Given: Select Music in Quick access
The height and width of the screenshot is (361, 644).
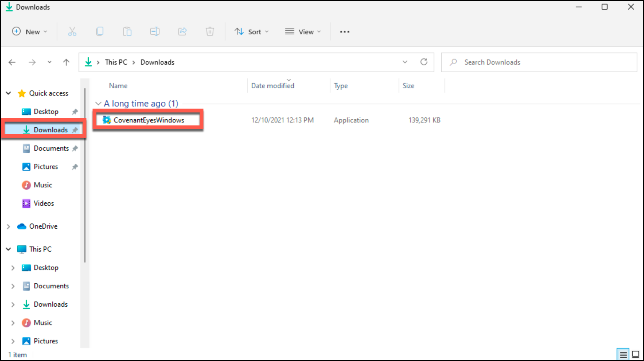Looking at the screenshot, I should pos(43,185).
